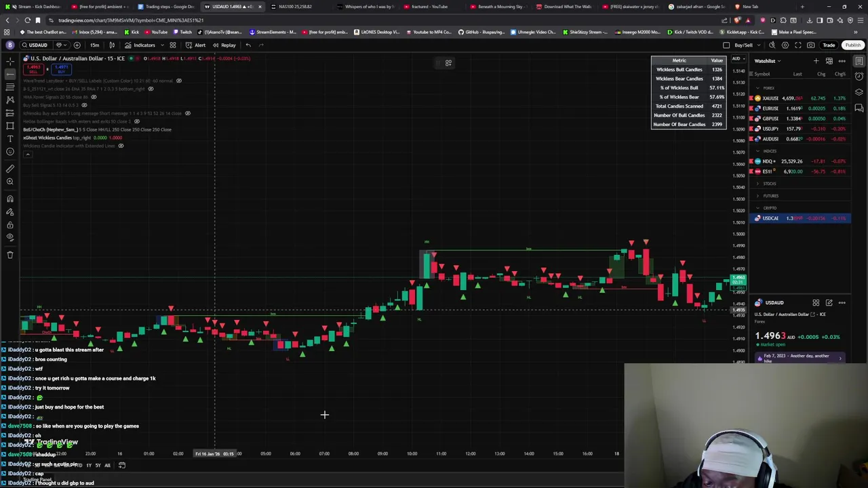Toggle visibility of WaveTrend LazyBear indicator

point(179,81)
